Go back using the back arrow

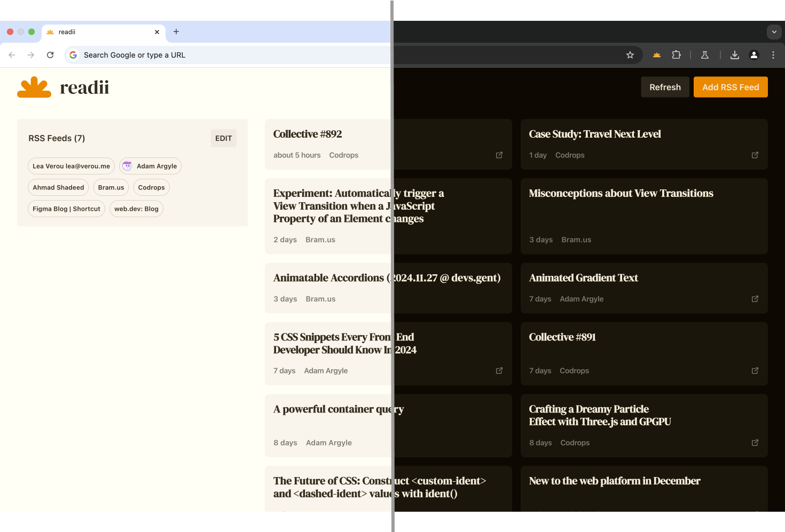point(12,54)
